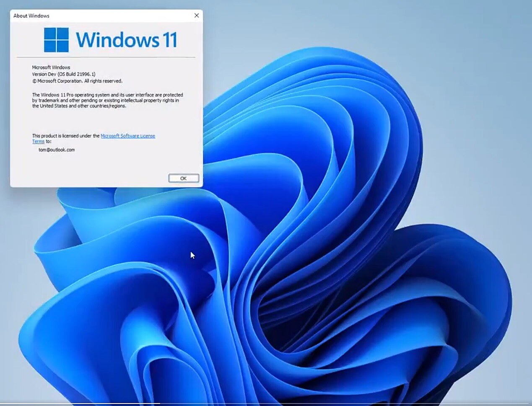Click the played portion of bottom progress bar
Image resolution: width=532 pixels, height=406 pixels.
pyautogui.click(x=80, y=404)
